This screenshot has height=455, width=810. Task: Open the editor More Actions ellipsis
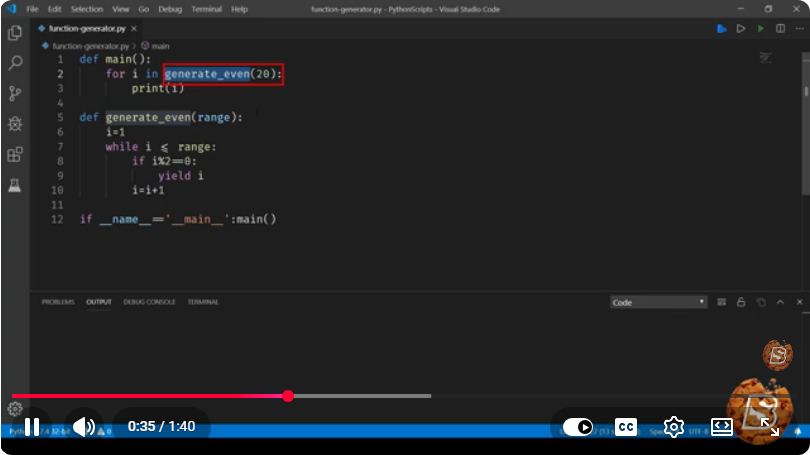click(x=799, y=29)
